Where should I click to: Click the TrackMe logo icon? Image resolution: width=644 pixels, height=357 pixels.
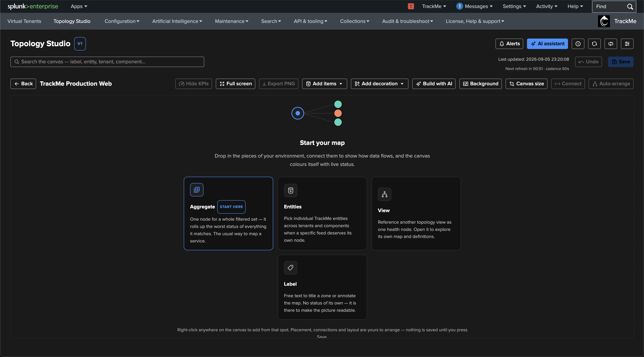(x=604, y=21)
